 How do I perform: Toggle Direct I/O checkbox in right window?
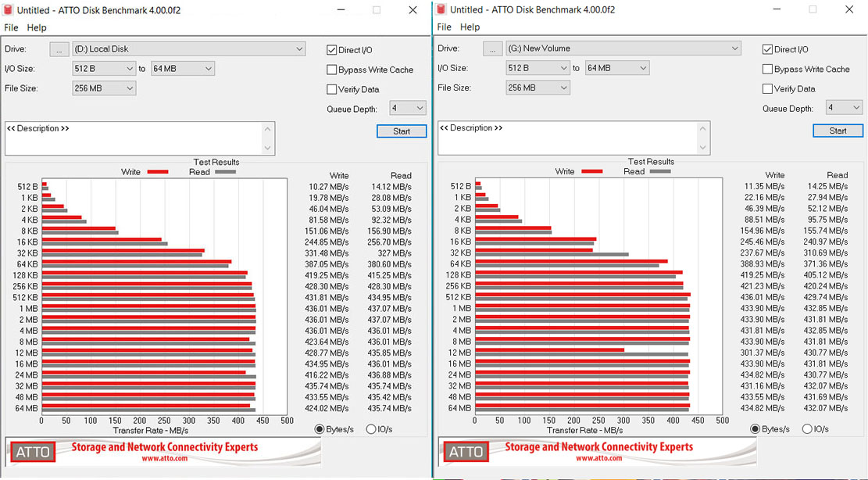(x=767, y=49)
